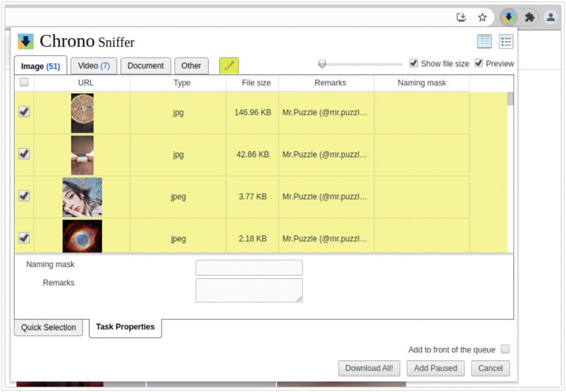Toggle the select-all checkbox in header

click(24, 82)
